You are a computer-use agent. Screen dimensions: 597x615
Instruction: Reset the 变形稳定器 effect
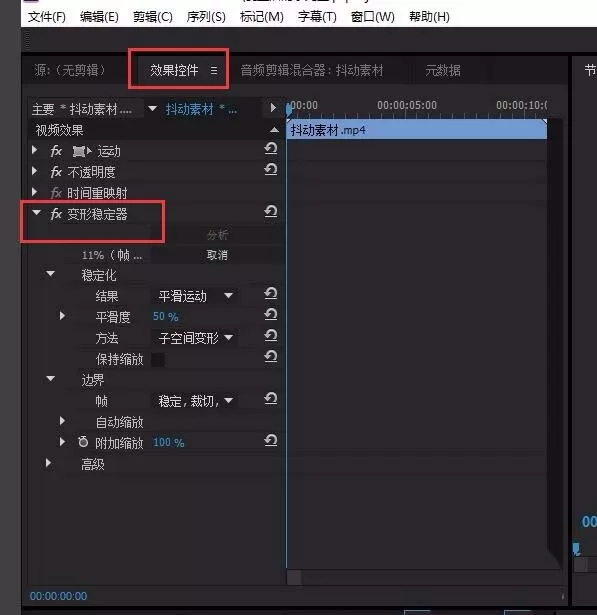tap(271, 211)
